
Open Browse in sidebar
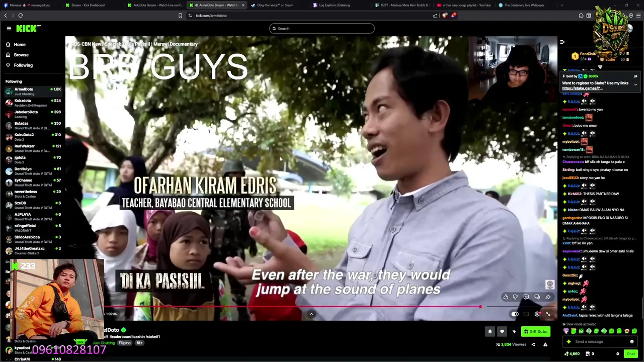[x=21, y=55]
